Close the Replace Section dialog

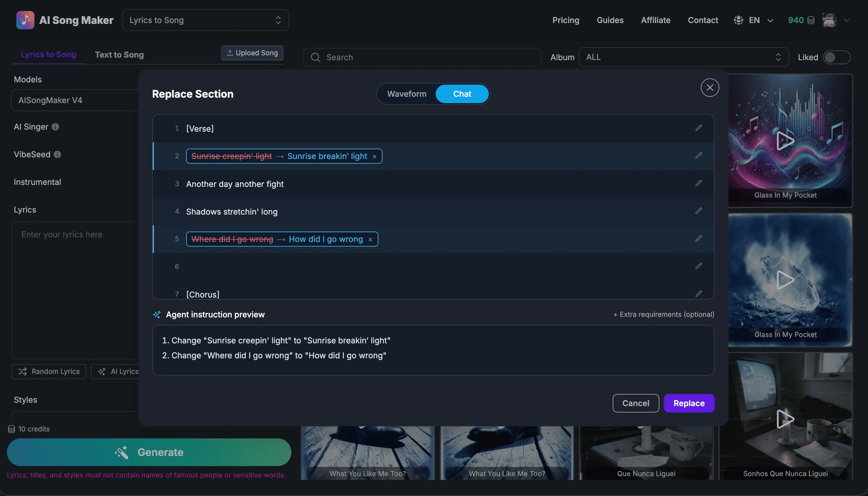(710, 88)
